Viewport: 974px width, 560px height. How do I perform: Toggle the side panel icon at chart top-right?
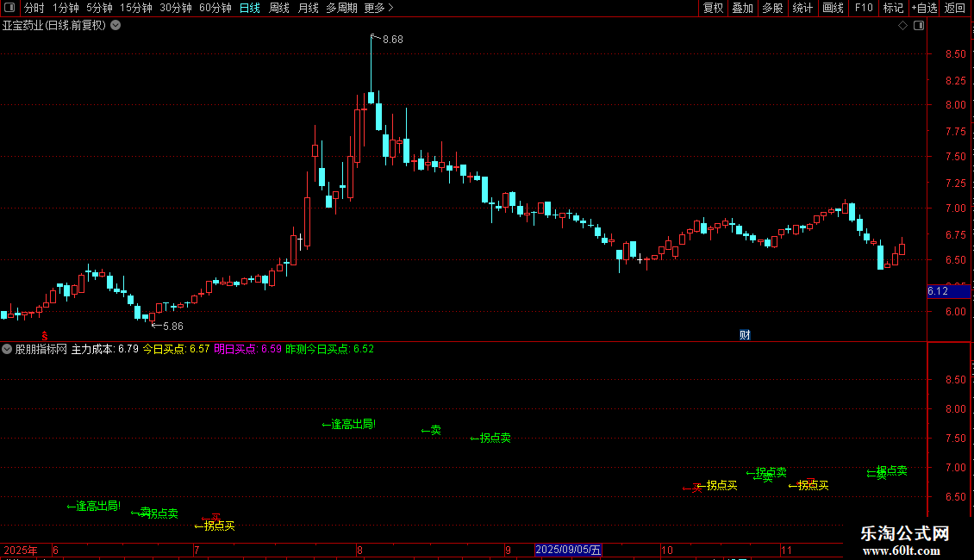coord(919,26)
